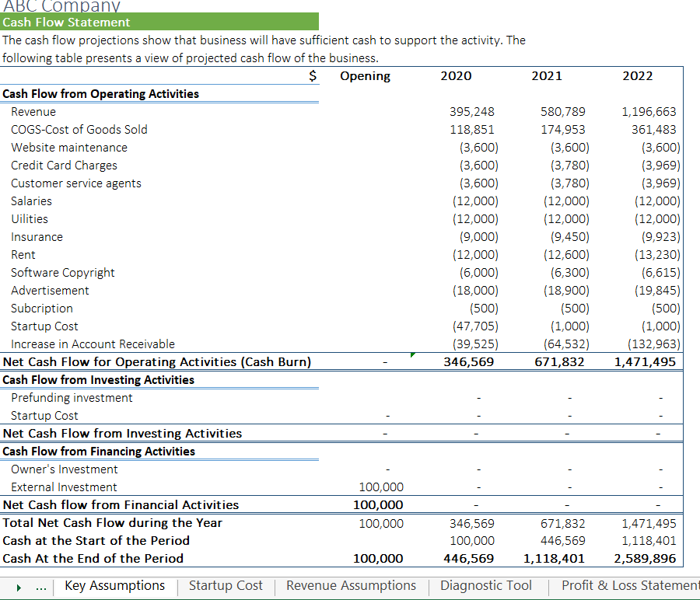Select Revenue row label
Viewport: 700px width, 600px height.
(33, 111)
